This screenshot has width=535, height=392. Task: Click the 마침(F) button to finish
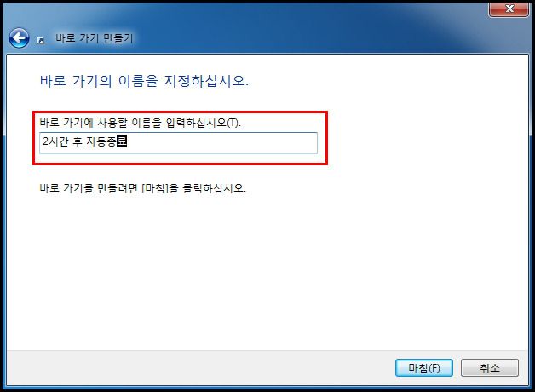[424, 368]
